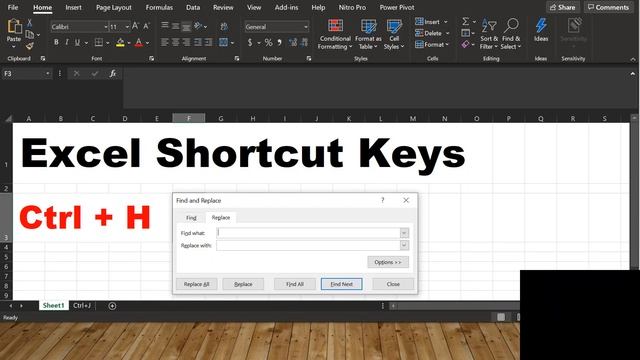The image size is (640, 360).
Task: Open the File menu
Action: pos(13,7)
